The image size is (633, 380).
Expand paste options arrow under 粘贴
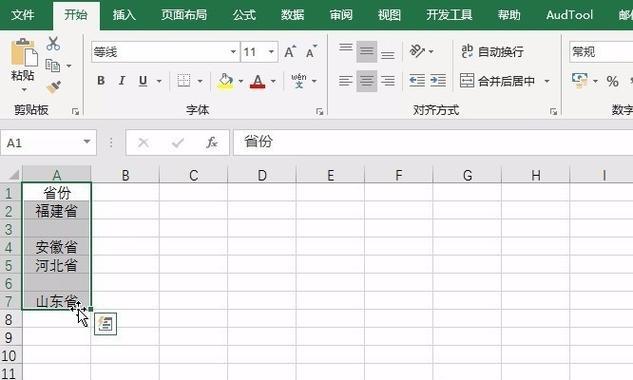tap(23, 90)
